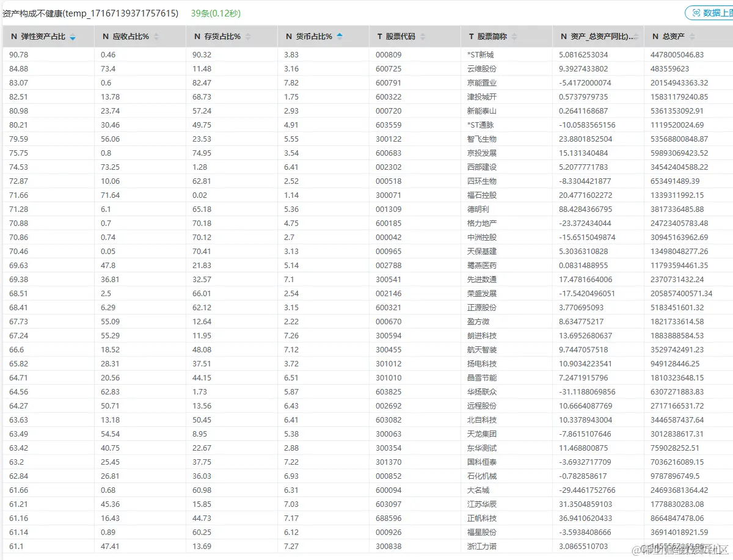Select the 朗进科技 cell
The height and width of the screenshot is (560, 733).
(482, 336)
